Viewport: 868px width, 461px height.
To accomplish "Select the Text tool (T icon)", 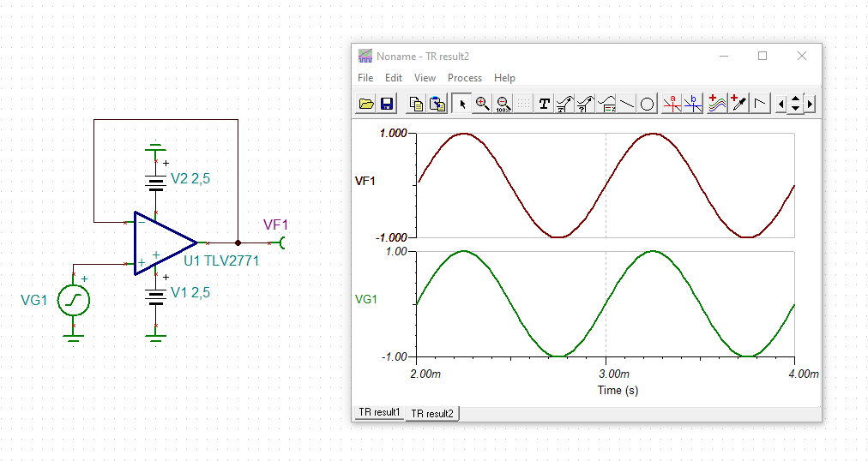I will coord(544,104).
